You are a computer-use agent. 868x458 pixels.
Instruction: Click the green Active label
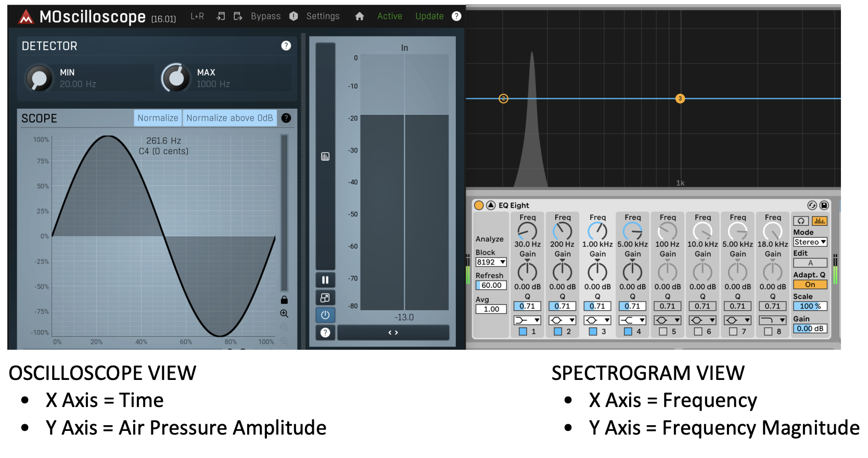pyautogui.click(x=390, y=16)
